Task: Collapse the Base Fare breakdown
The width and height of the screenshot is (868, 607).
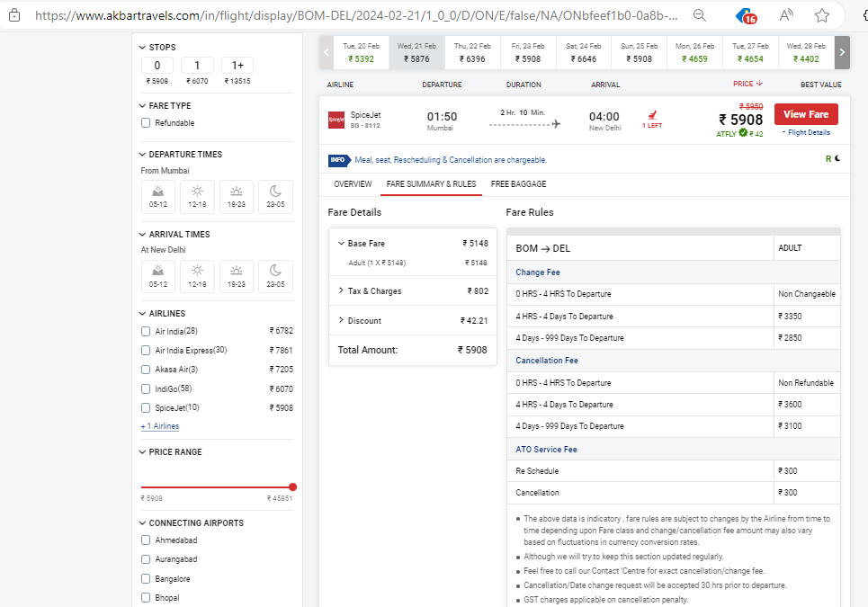Action: point(342,244)
